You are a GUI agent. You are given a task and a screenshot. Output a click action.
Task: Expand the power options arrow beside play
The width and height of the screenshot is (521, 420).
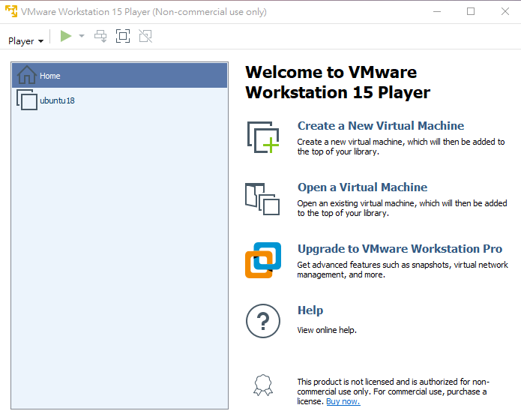(82, 36)
